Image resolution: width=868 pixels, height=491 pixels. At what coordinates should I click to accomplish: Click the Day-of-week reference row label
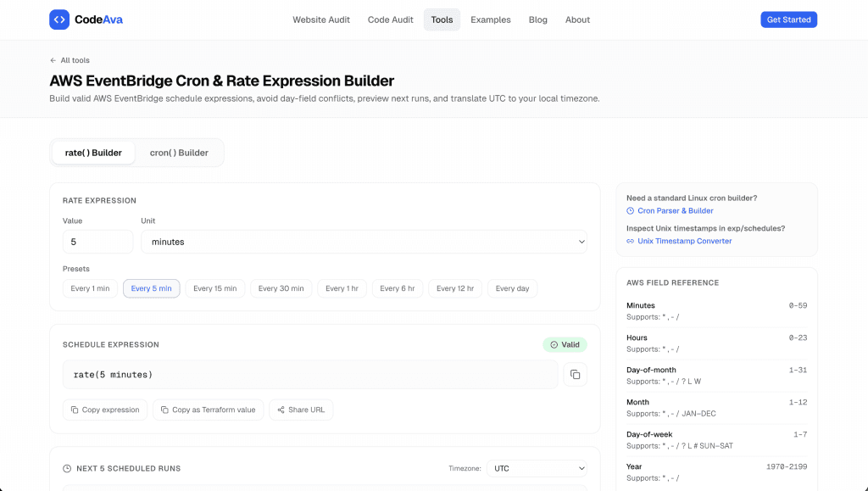coord(649,434)
